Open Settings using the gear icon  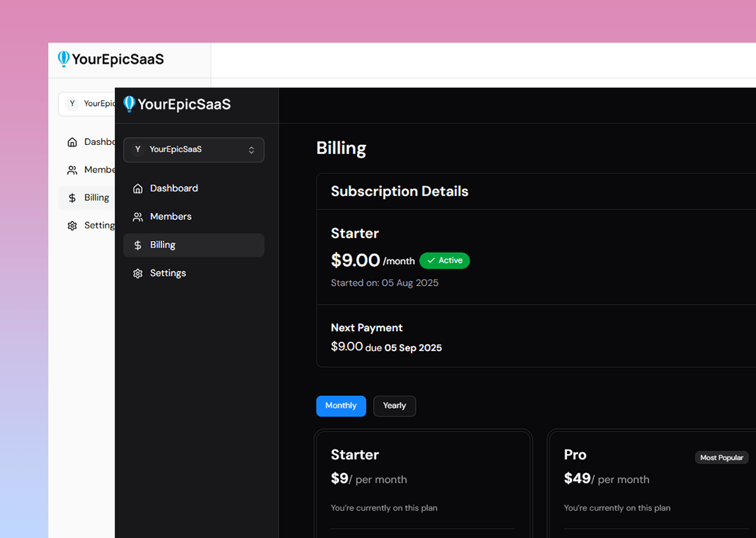[x=138, y=273]
